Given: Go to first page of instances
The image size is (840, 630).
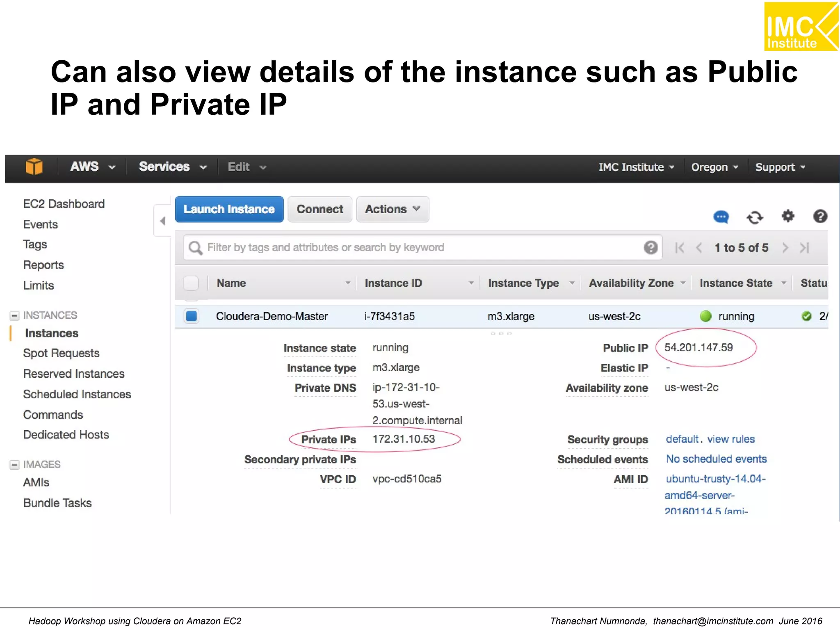Looking at the screenshot, I should coord(680,248).
